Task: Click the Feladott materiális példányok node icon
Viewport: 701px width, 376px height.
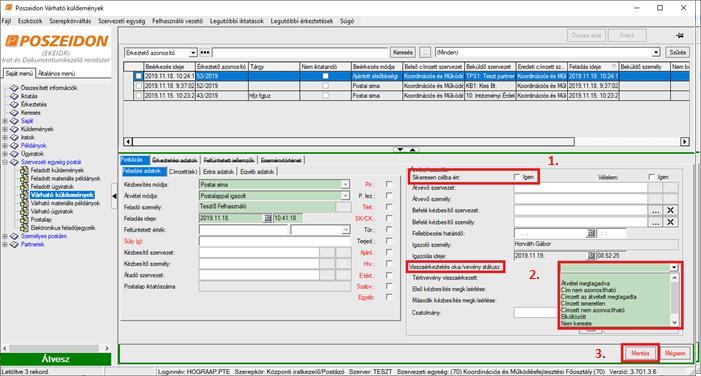Action: pyautogui.click(x=24, y=178)
